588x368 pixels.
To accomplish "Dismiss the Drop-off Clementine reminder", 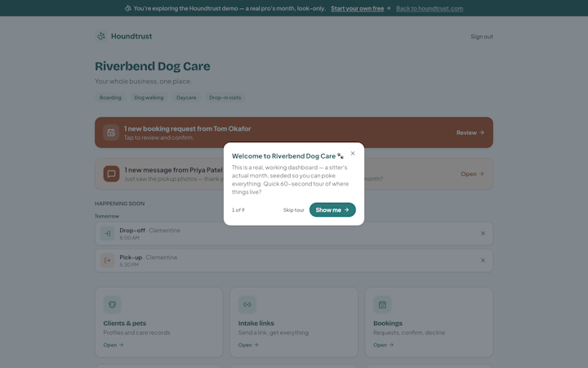I will [x=483, y=234].
